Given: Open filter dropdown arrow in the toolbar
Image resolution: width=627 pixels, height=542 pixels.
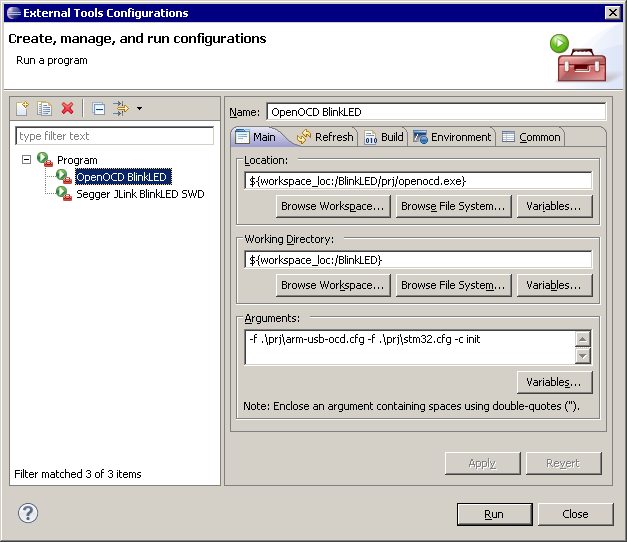Looking at the screenshot, I should (139, 108).
